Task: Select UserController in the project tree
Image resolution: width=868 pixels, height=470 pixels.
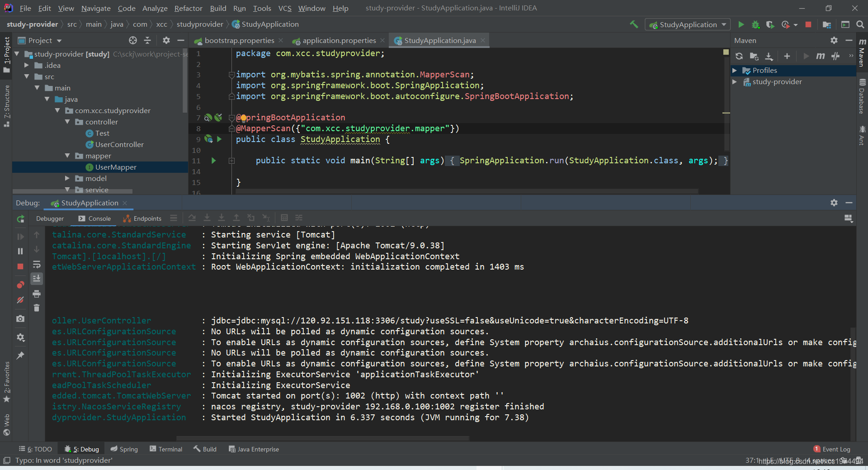Action: [119, 144]
